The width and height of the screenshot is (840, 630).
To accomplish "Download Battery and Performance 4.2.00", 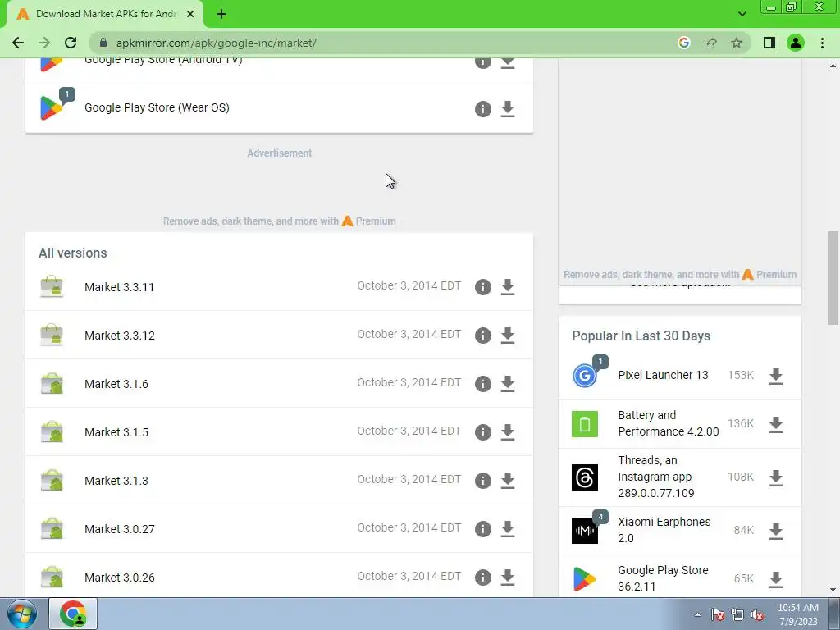I will [776, 424].
